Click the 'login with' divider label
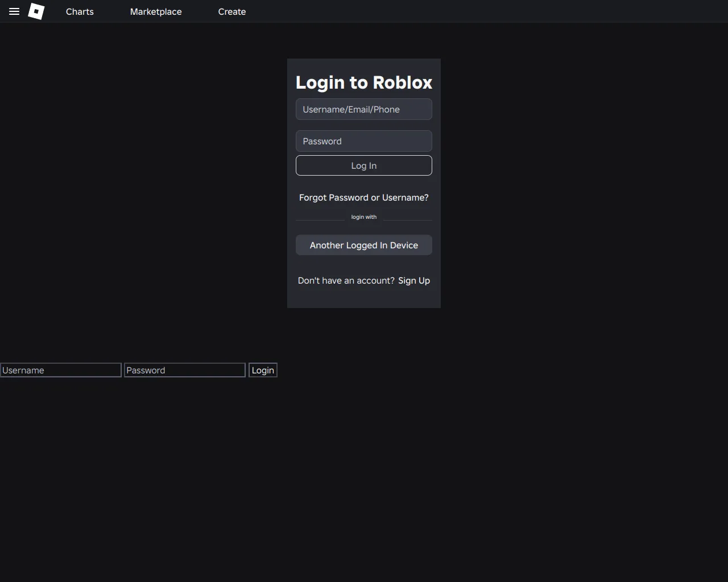 coord(364,217)
